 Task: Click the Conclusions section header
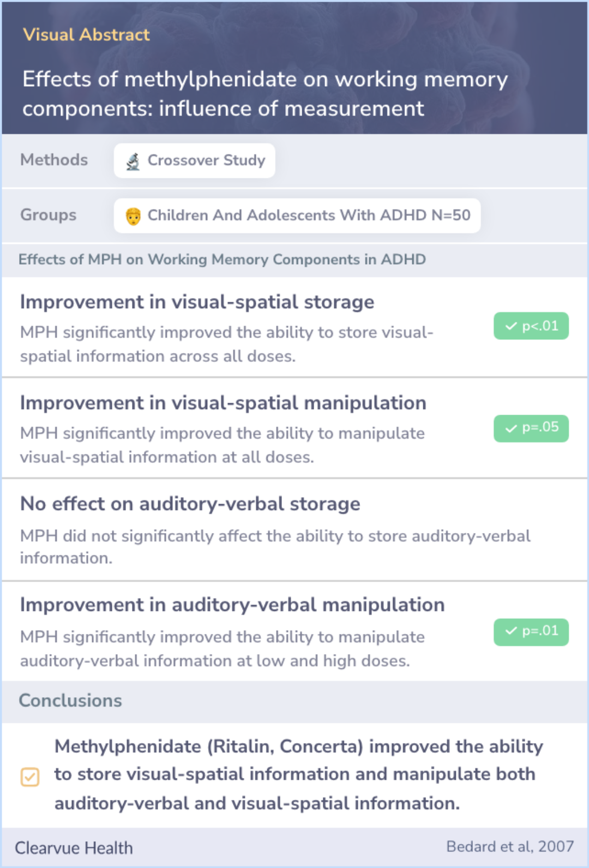pos(70,701)
